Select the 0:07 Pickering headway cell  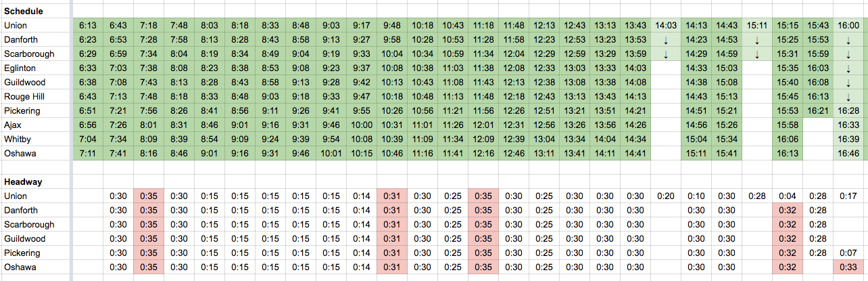point(848,253)
